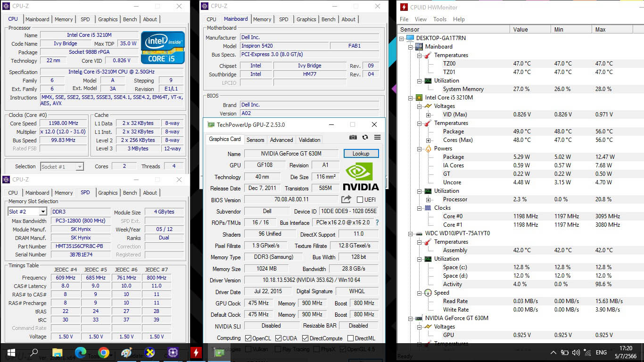Toggle the CUDA checkbox

coord(279,338)
